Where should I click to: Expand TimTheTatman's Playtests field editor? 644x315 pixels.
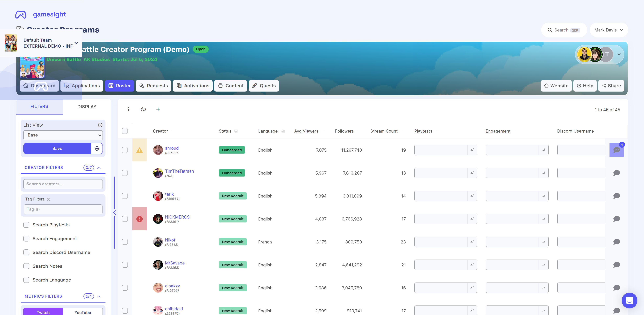pyautogui.click(x=472, y=173)
